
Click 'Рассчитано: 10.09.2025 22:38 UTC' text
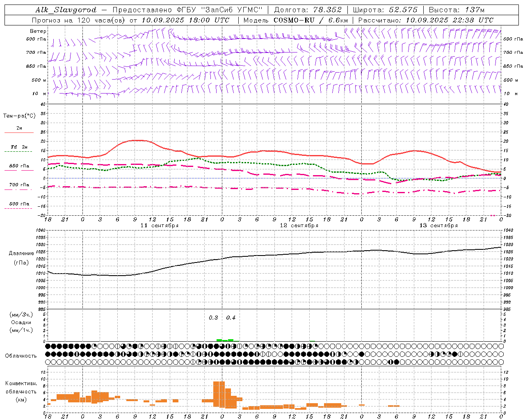(426, 20)
